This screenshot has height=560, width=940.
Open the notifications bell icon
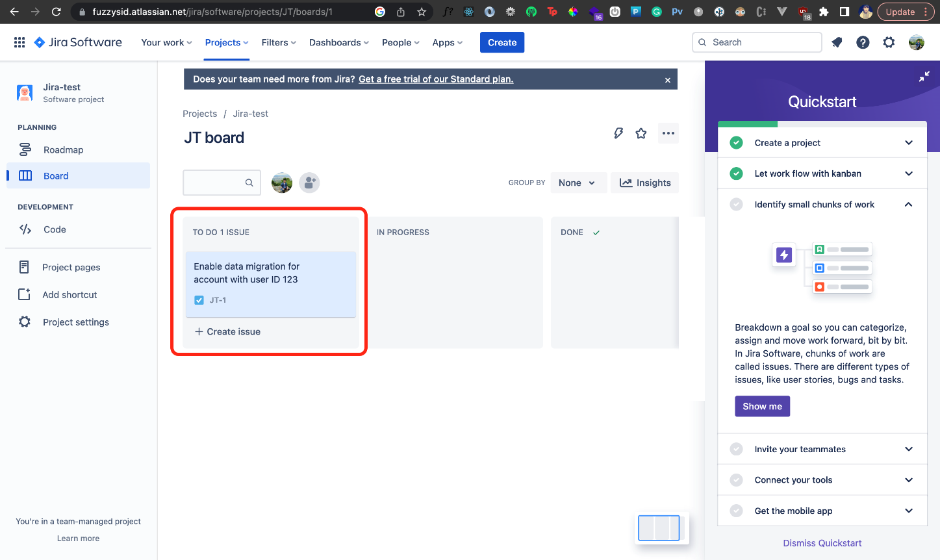[x=837, y=42]
